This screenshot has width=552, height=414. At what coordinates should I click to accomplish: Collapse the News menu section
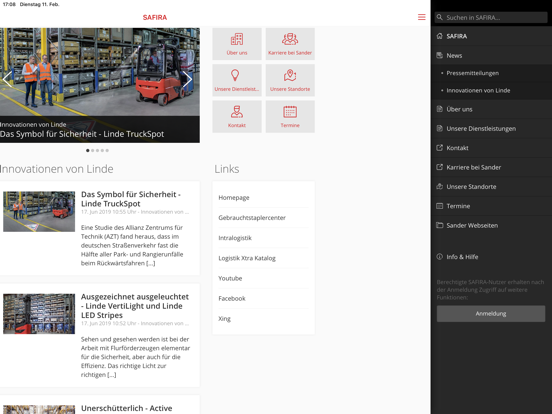click(491, 55)
